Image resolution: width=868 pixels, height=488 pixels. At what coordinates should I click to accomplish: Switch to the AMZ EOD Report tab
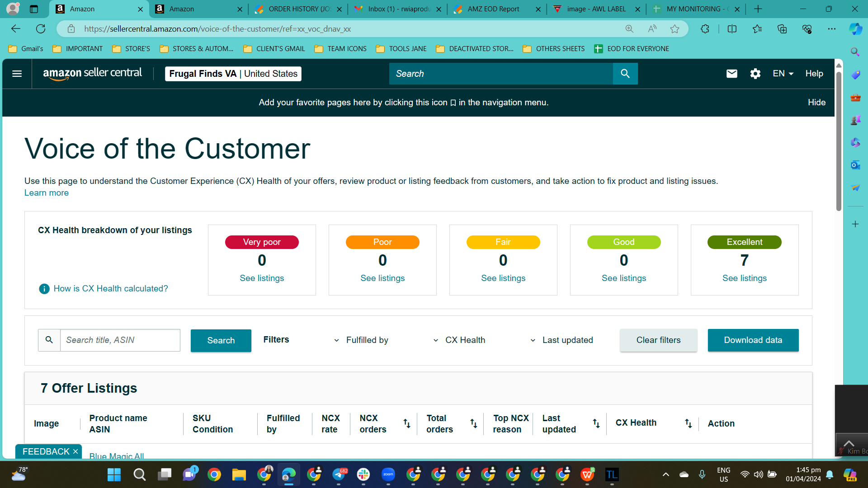(497, 9)
